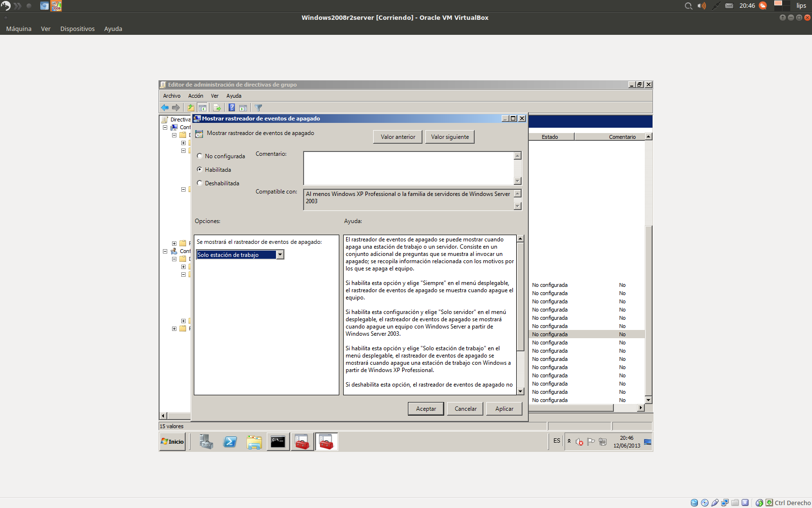
Task: Open the blue Help question mark icon
Action: tap(232, 107)
